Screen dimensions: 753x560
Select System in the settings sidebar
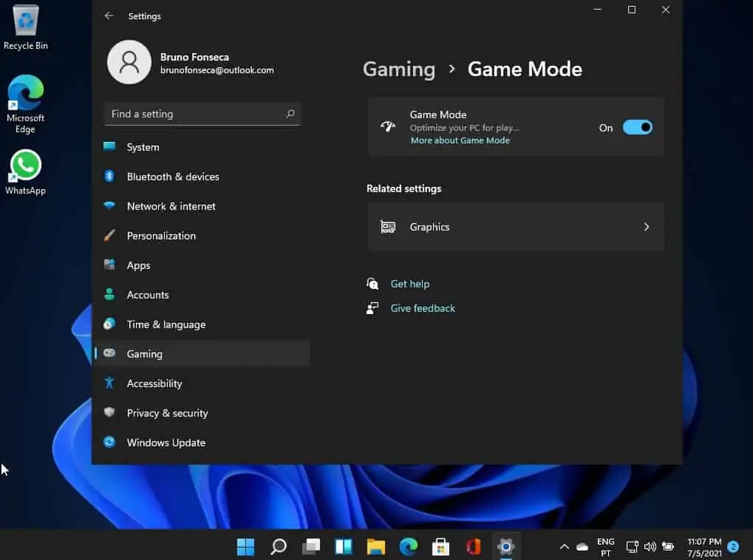(x=143, y=147)
